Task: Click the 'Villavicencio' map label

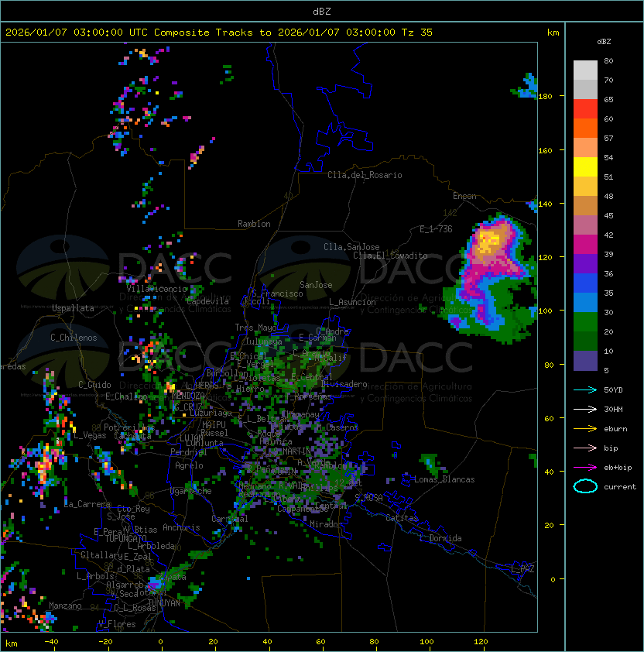Action: 157,289
